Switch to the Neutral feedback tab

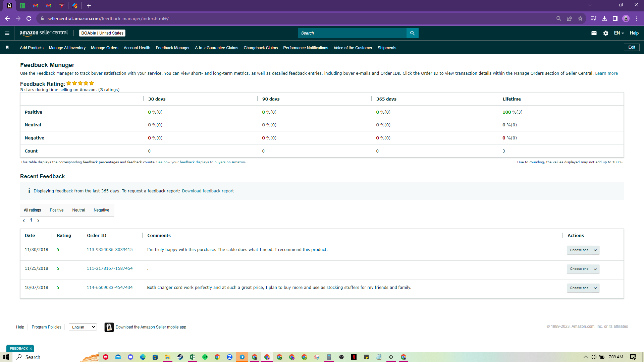pos(78,210)
